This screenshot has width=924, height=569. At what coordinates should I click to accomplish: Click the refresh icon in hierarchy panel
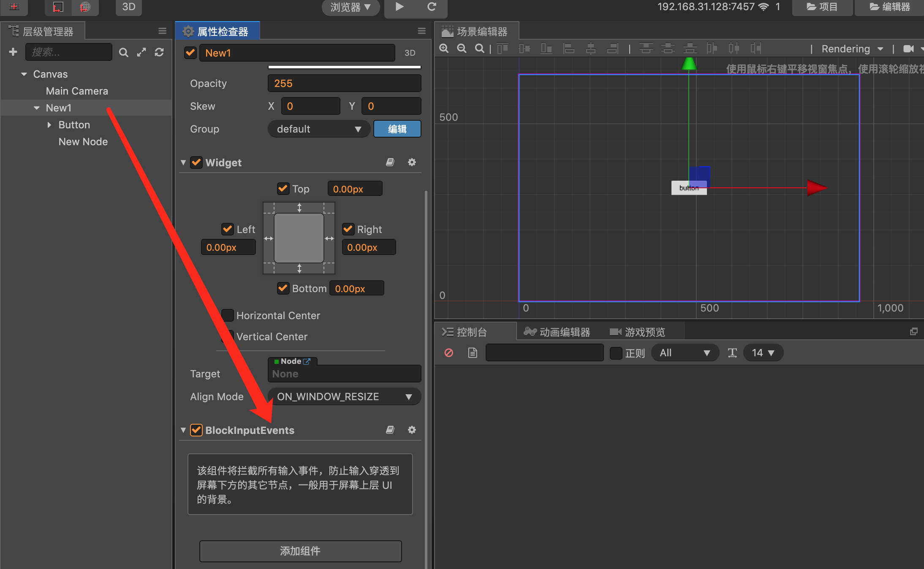pyautogui.click(x=159, y=52)
